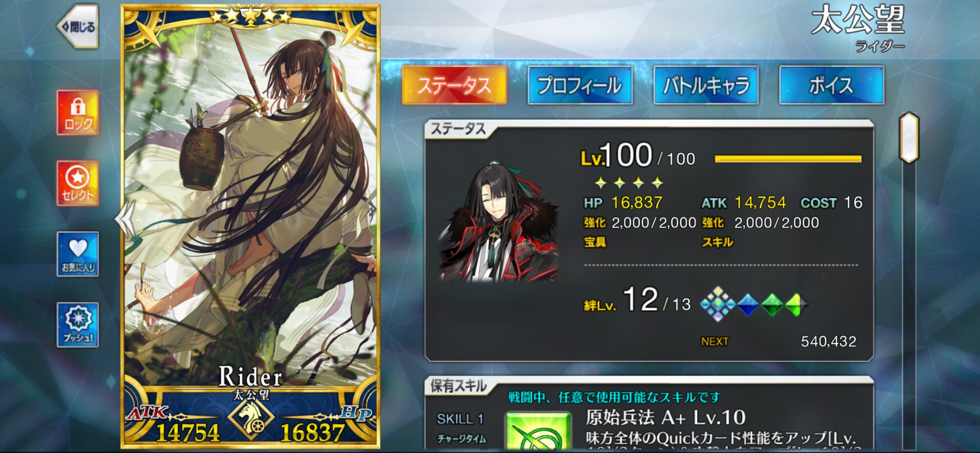Open the ボイス voice tab

click(832, 85)
